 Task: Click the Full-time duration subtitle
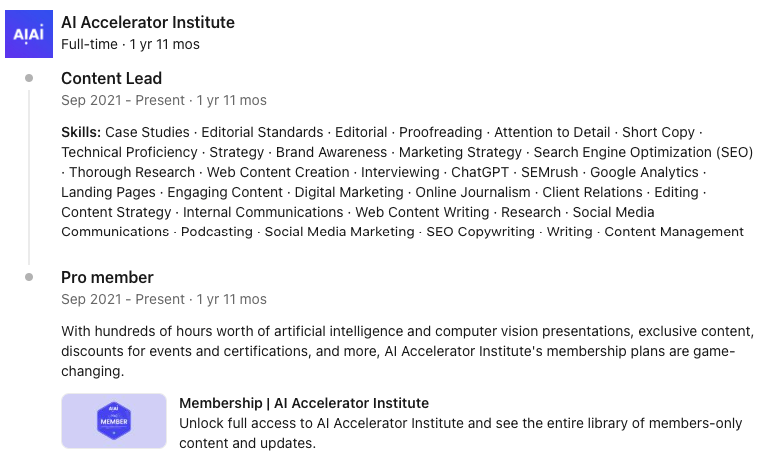point(130,44)
